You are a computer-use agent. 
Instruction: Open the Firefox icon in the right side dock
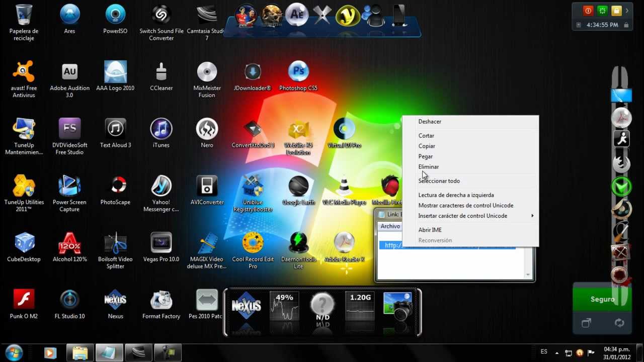[621, 163]
